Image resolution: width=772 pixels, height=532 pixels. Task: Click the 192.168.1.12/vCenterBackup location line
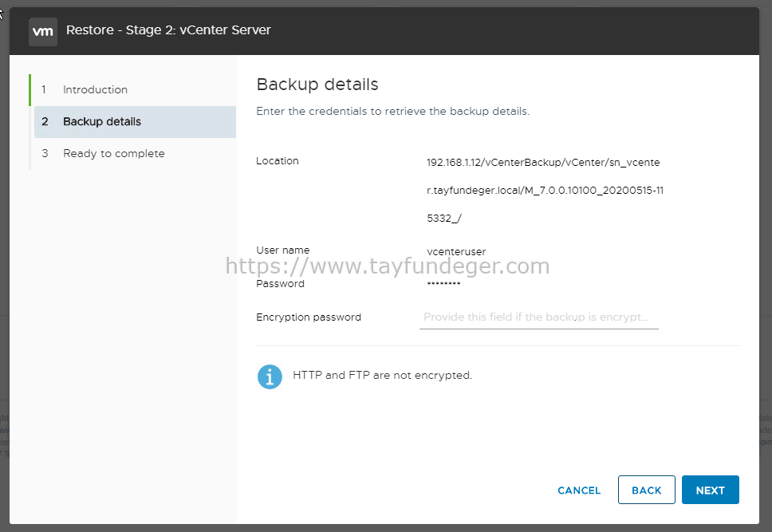click(543, 163)
